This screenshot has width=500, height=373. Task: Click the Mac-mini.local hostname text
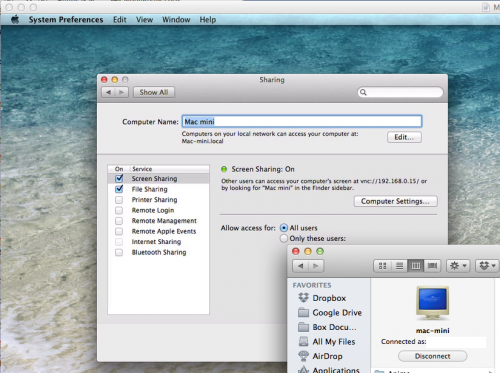[x=202, y=141]
